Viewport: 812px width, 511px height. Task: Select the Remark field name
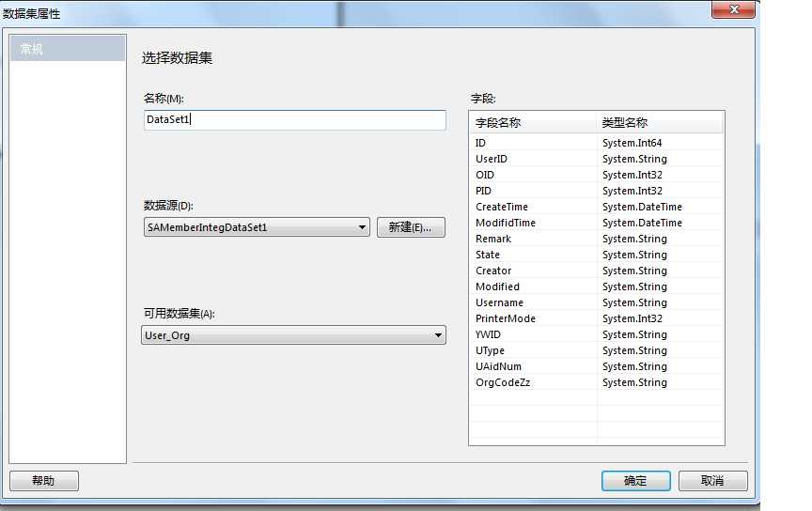[493, 239]
